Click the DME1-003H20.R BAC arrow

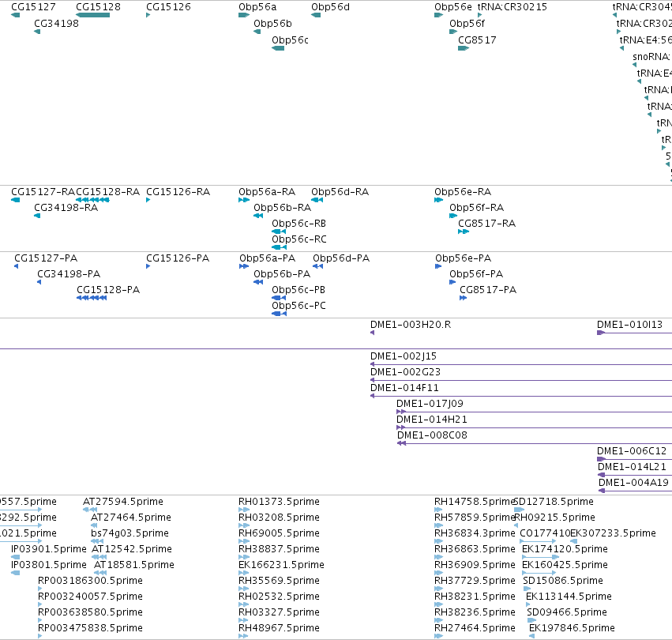[373, 333]
